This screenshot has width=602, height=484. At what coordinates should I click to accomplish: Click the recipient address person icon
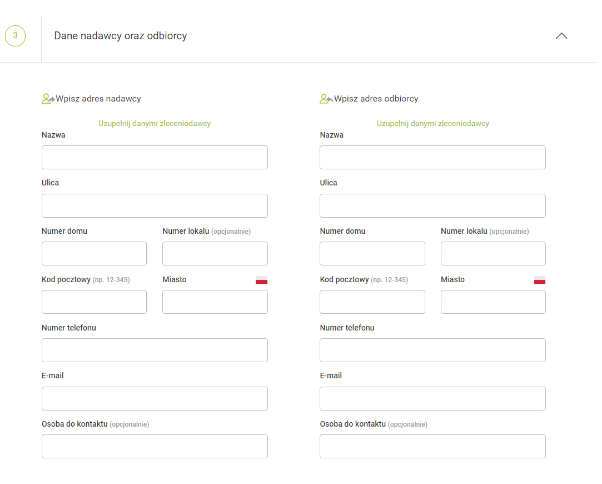(x=325, y=99)
